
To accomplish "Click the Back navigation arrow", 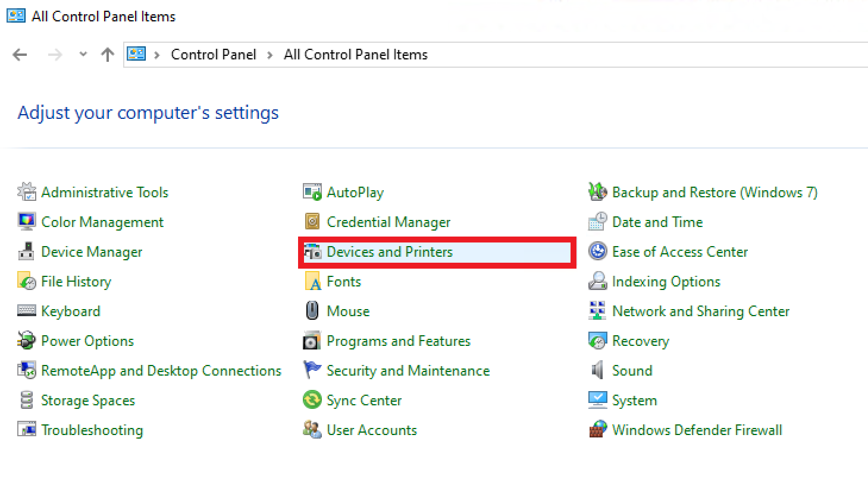I will tap(20, 55).
